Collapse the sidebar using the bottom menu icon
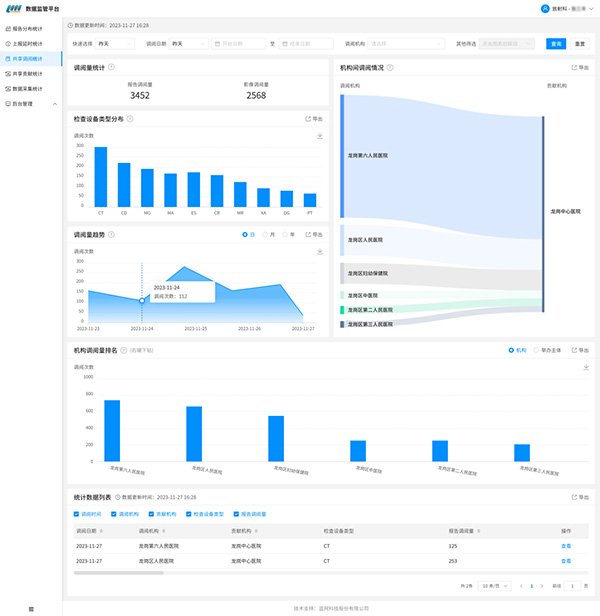The width and height of the screenshot is (600, 616). (x=31, y=608)
